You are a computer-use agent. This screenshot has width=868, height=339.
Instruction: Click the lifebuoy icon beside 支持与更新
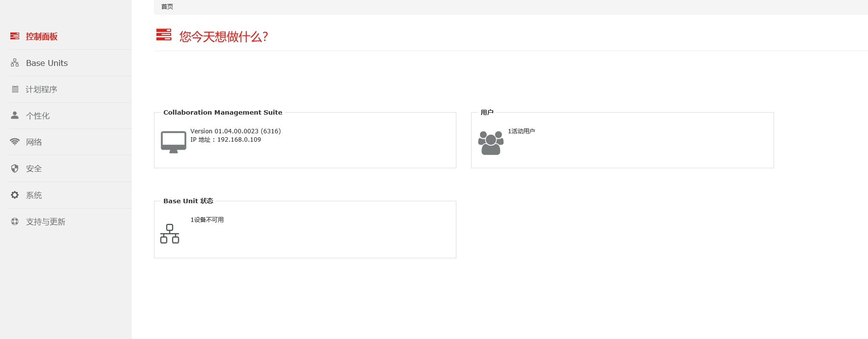(15, 222)
